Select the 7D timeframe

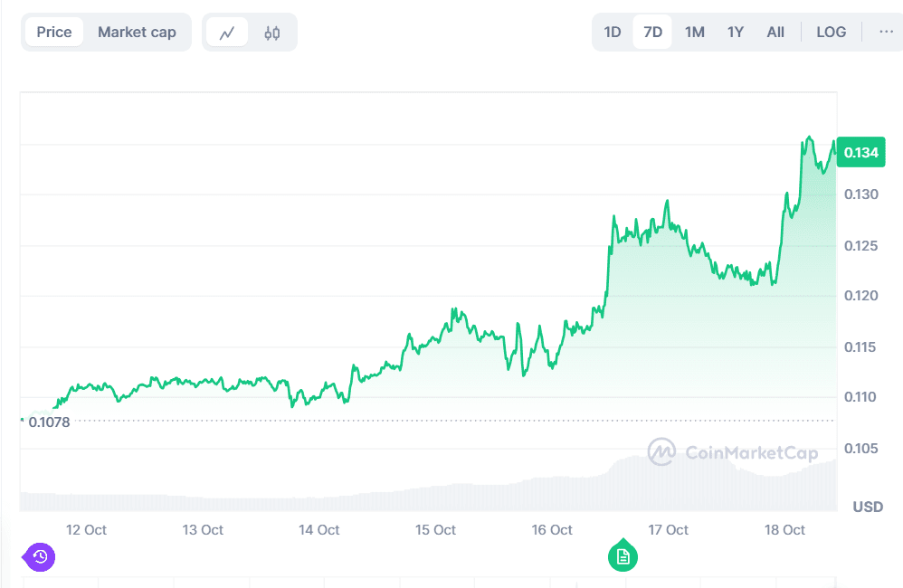point(651,31)
